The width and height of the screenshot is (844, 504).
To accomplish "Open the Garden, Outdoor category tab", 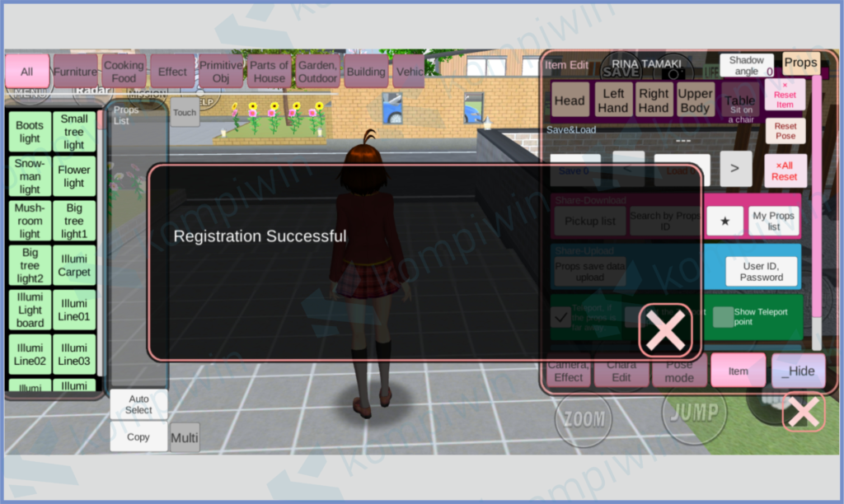I will 317,71.
